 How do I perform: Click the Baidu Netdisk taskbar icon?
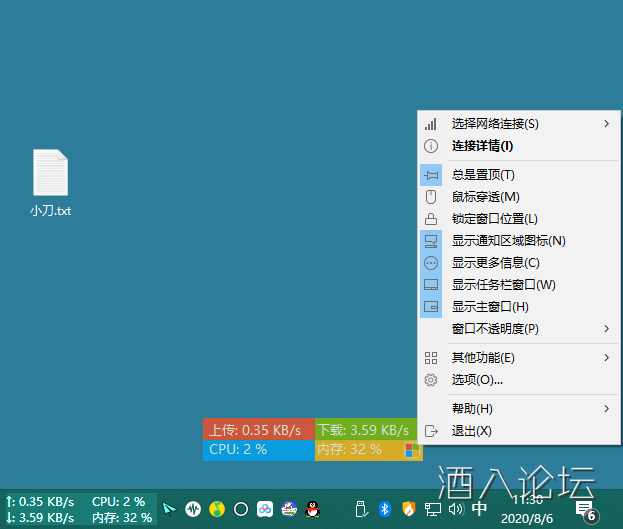point(265,509)
